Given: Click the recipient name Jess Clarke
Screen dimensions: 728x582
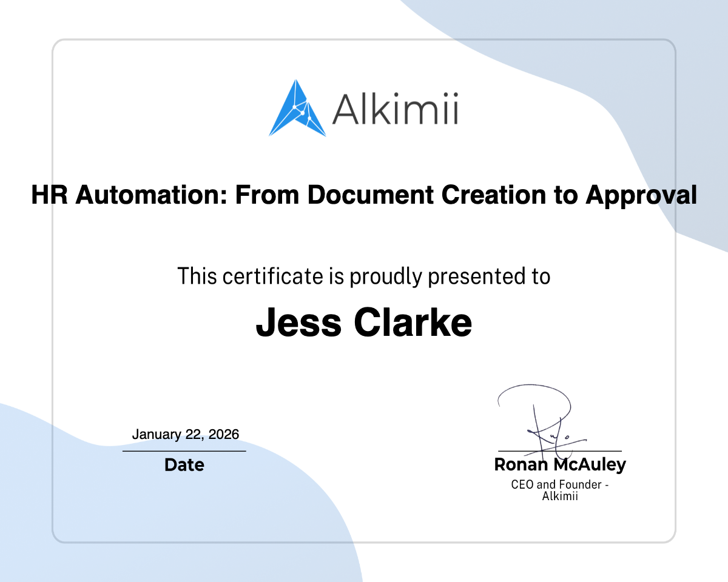Looking at the screenshot, I should (x=364, y=323).
